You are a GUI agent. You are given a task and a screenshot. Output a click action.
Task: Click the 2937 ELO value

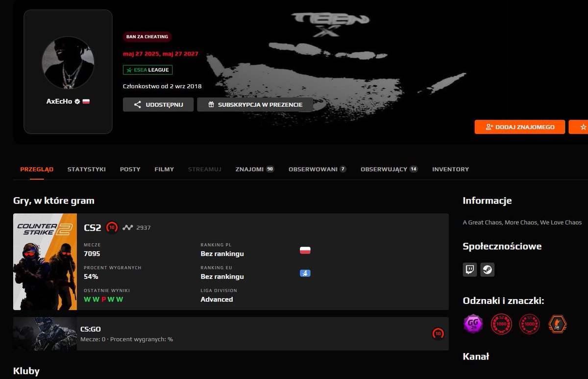[x=144, y=227]
